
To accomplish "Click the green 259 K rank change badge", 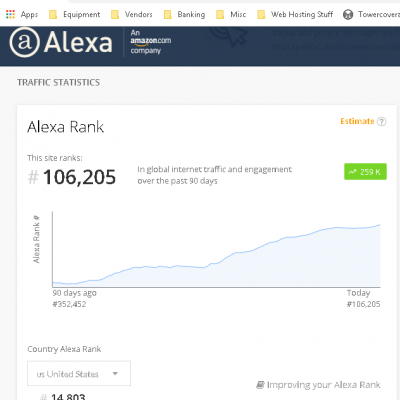I will click(x=365, y=172).
